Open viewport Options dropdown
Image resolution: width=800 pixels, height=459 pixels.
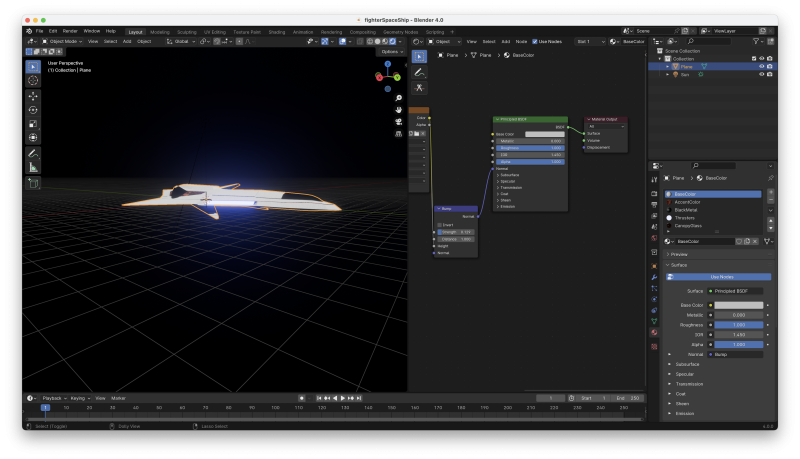click(392, 52)
